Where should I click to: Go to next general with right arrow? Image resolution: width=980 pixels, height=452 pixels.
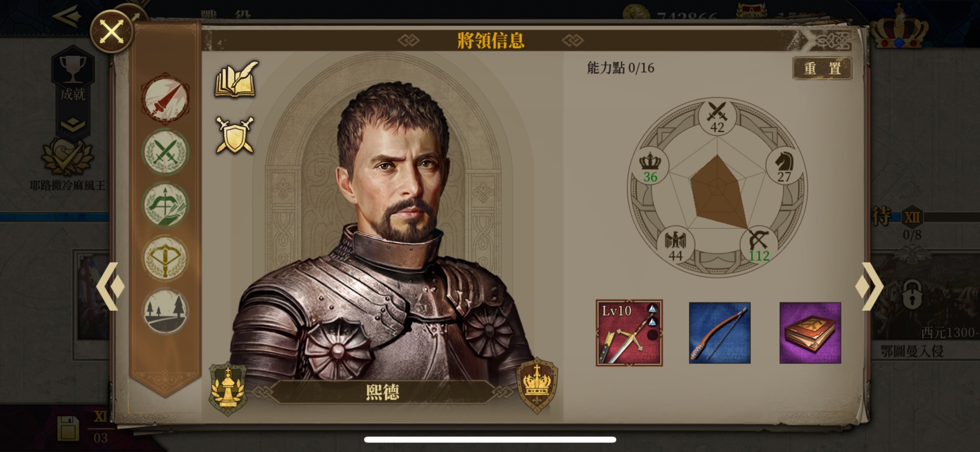click(x=869, y=286)
